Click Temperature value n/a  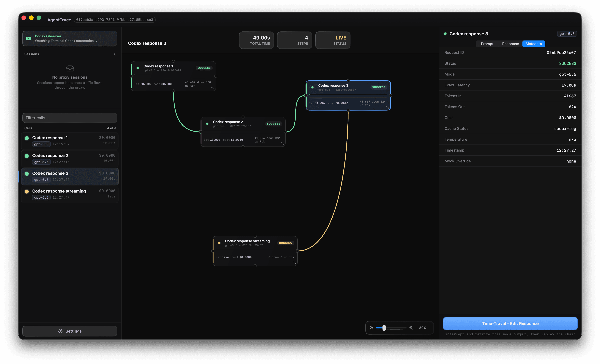(x=572, y=140)
